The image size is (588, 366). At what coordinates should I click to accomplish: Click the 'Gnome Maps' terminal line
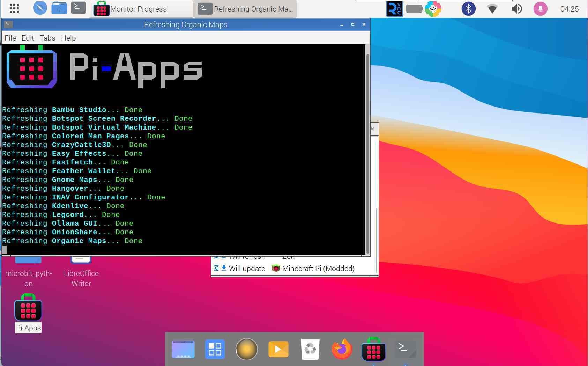[68, 180]
